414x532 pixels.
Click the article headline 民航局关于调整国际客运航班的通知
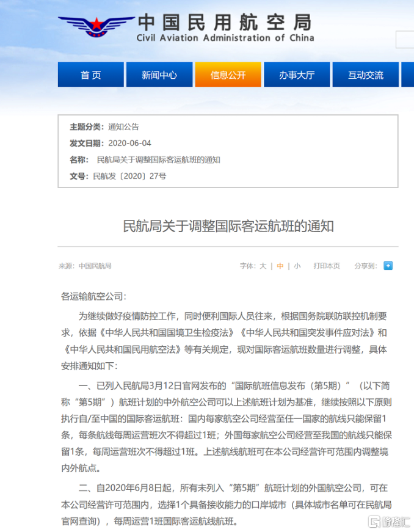click(x=228, y=227)
